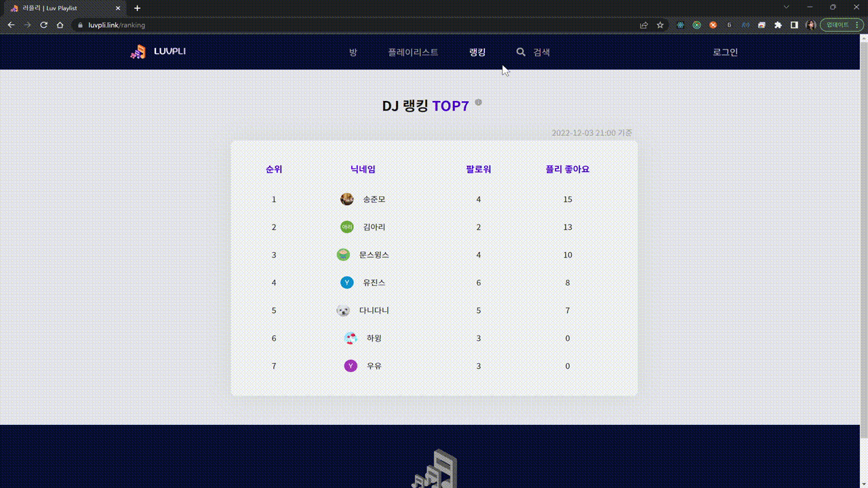Reload the page with refresh icon
This screenshot has width=868, height=488.
pyautogui.click(x=43, y=25)
